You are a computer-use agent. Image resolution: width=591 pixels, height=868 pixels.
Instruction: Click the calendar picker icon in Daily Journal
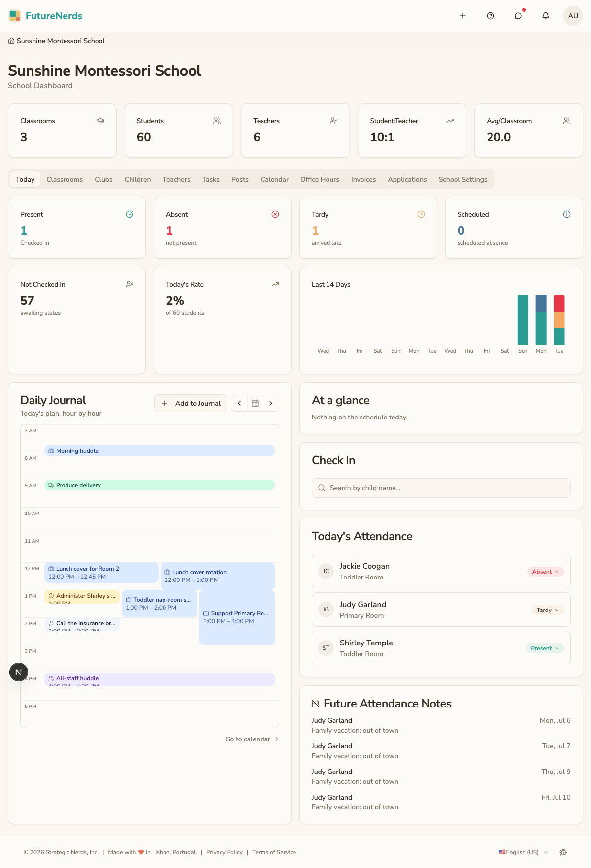(x=255, y=403)
